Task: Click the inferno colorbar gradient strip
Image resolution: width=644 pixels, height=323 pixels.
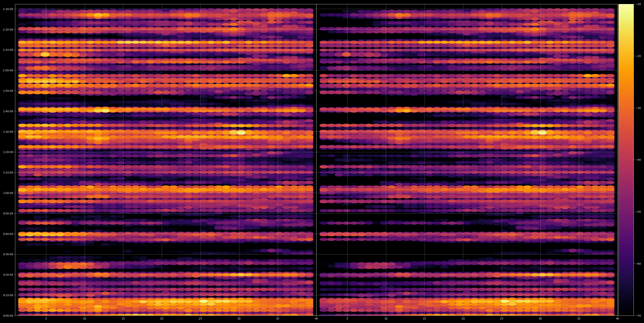Action: [x=626, y=160]
